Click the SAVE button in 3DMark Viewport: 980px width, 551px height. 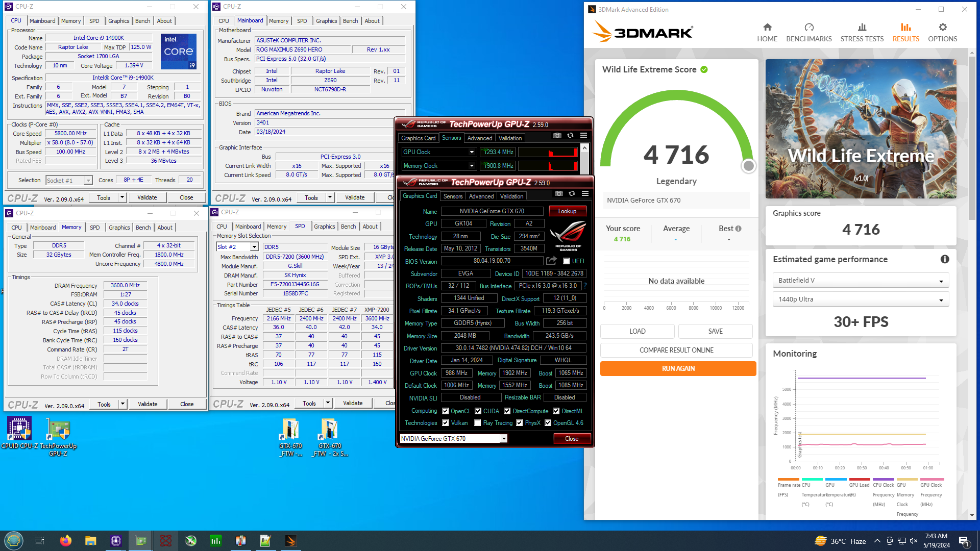click(x=715, y=331)
